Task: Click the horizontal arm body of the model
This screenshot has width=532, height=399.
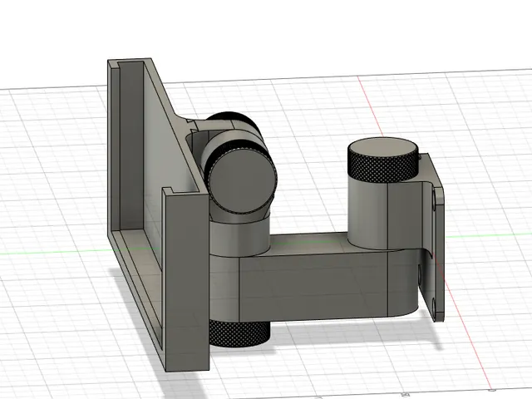Action: [314, 287]
